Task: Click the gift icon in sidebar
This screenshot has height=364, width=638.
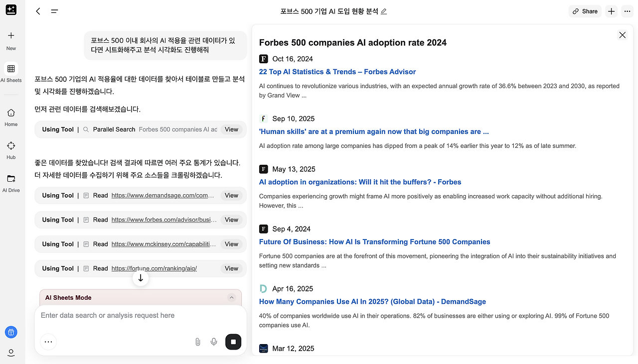Action: [x=11, y=332]
